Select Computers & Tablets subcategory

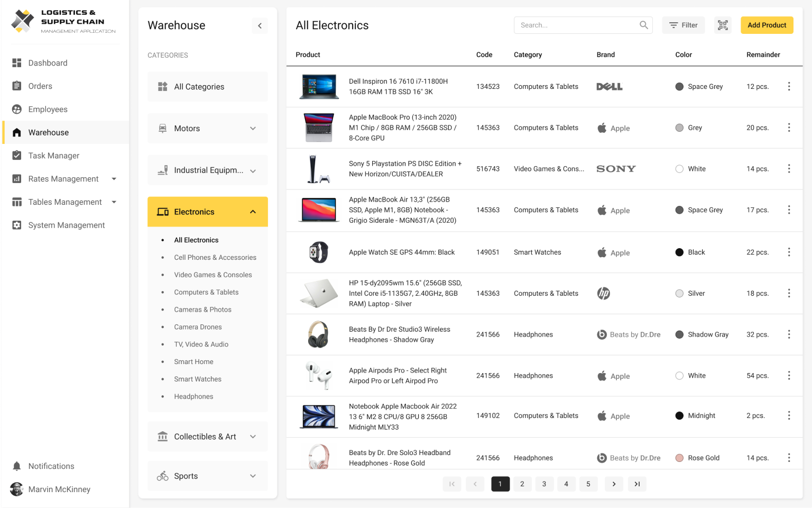click(x=206, y=292)
